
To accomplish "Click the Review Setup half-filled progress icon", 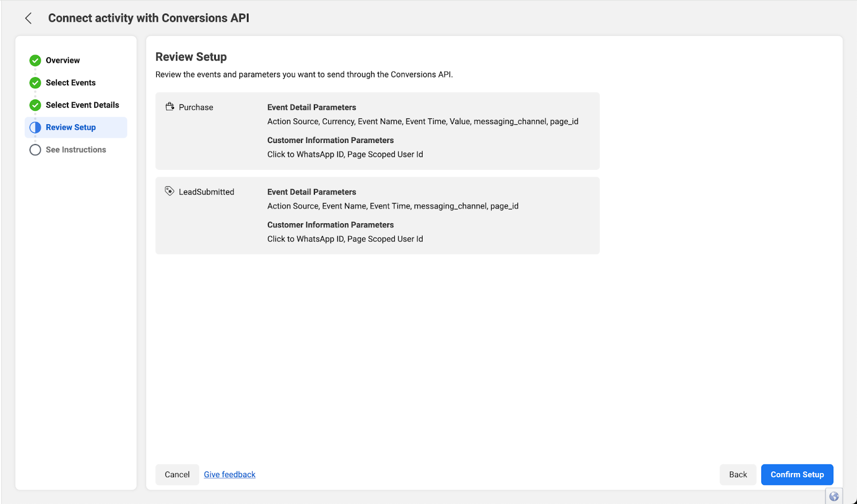I will 35,127.
